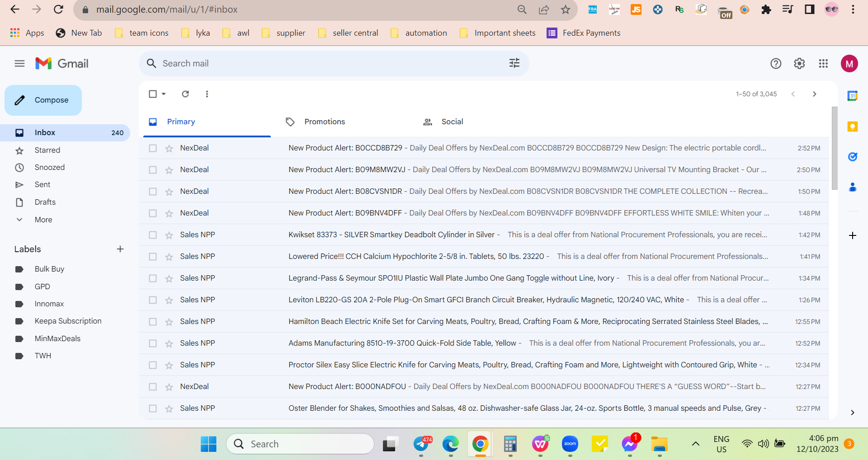Select checkbox for NexDeal B09M8MW2VJ email

153,170
